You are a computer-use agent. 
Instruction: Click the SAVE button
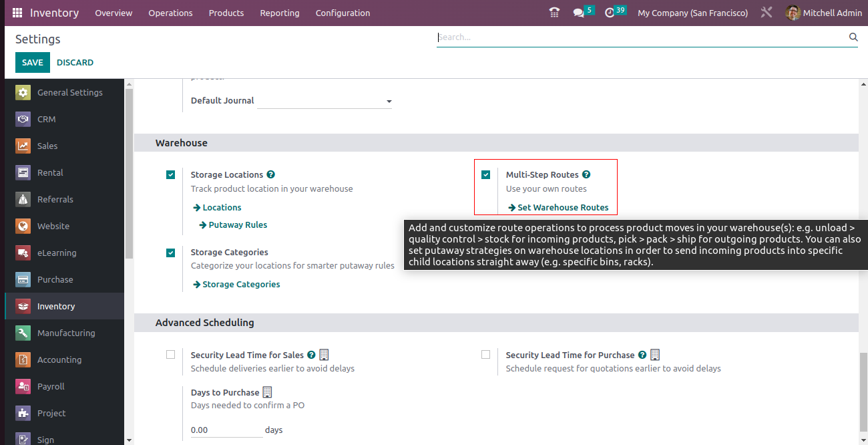[32, 62]
